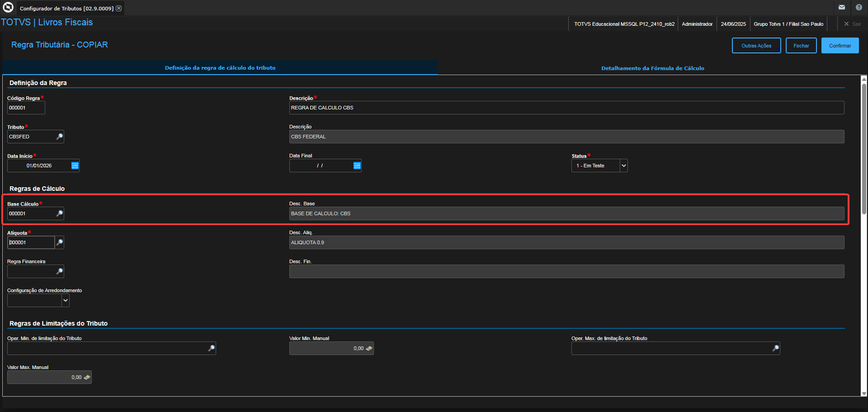
Task: Open calculator icon for Valor Max. Manual
Action: click(87, 377)
